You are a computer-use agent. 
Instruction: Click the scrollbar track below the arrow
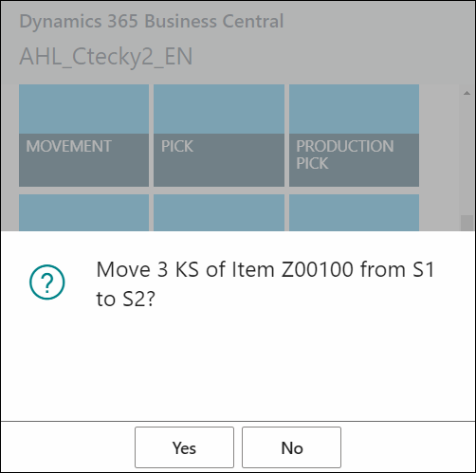(x=467, y=156)
